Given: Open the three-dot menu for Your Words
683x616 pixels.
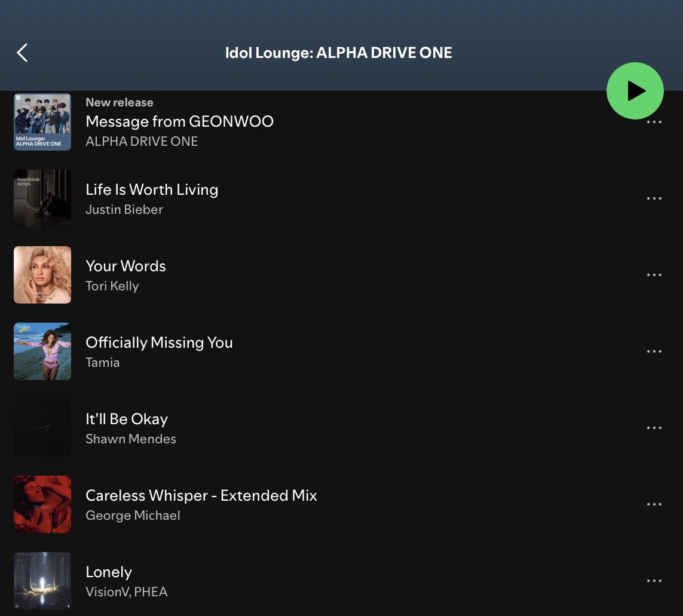Looking at the screenshot, I should (654, 275).
